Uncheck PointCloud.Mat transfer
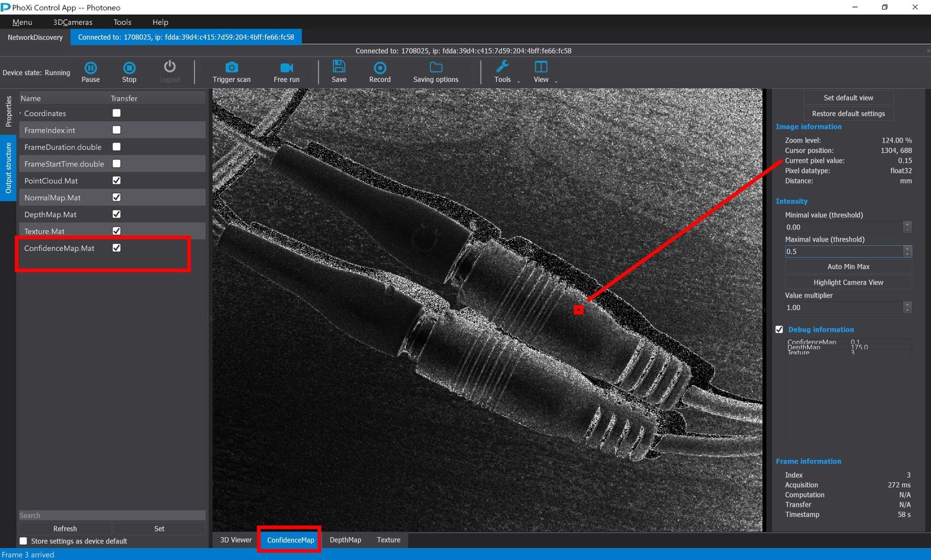Image resolution: width=931 pixels, height=560 pixels. (x=116, y=180)
